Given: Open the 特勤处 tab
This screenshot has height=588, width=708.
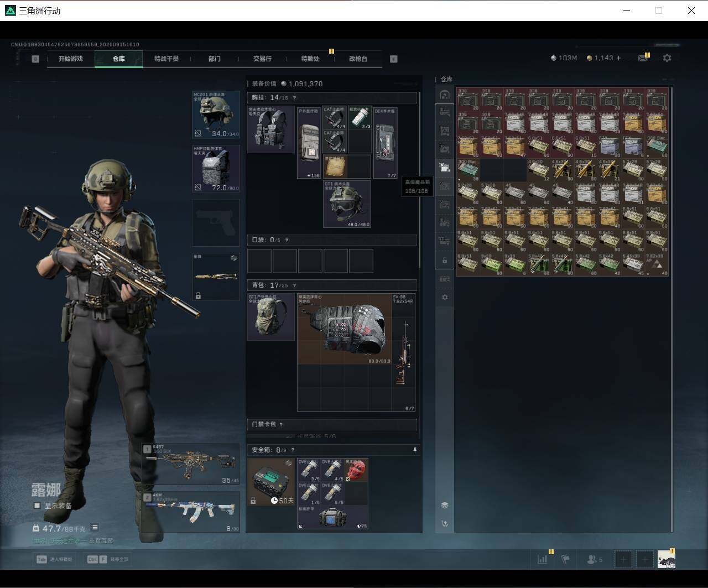Looking at the screenshot, I should click(310, 59).
